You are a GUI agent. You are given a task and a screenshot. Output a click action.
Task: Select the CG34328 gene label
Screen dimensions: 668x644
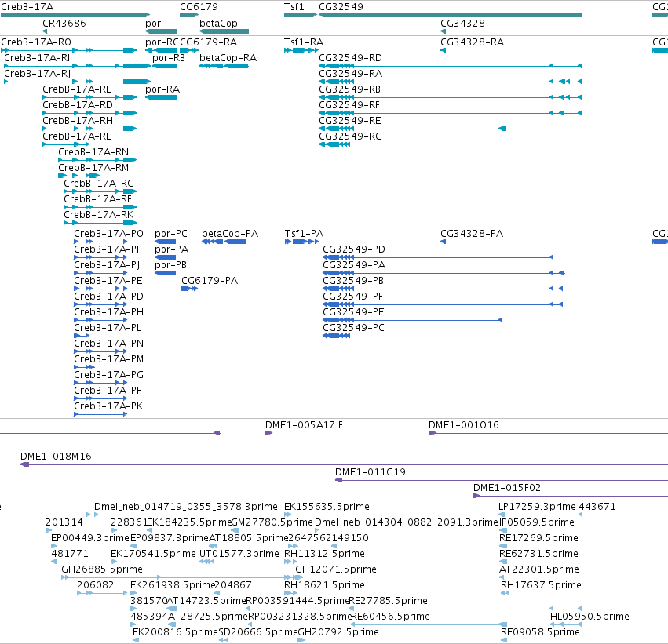(x=462, y=23)
